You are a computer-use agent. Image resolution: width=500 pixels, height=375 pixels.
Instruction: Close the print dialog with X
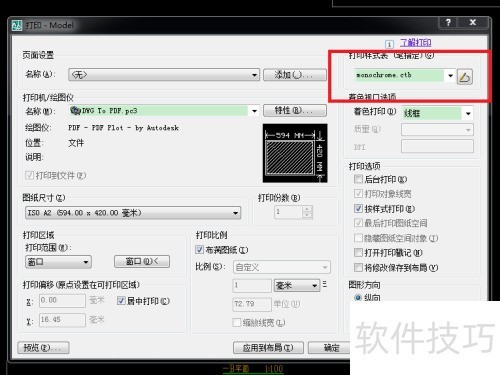(x=473, y=22)
